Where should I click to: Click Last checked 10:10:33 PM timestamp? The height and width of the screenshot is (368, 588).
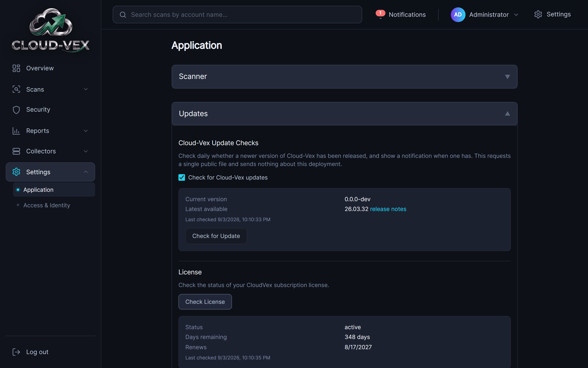pyautogui.click(x=228, y=220)
